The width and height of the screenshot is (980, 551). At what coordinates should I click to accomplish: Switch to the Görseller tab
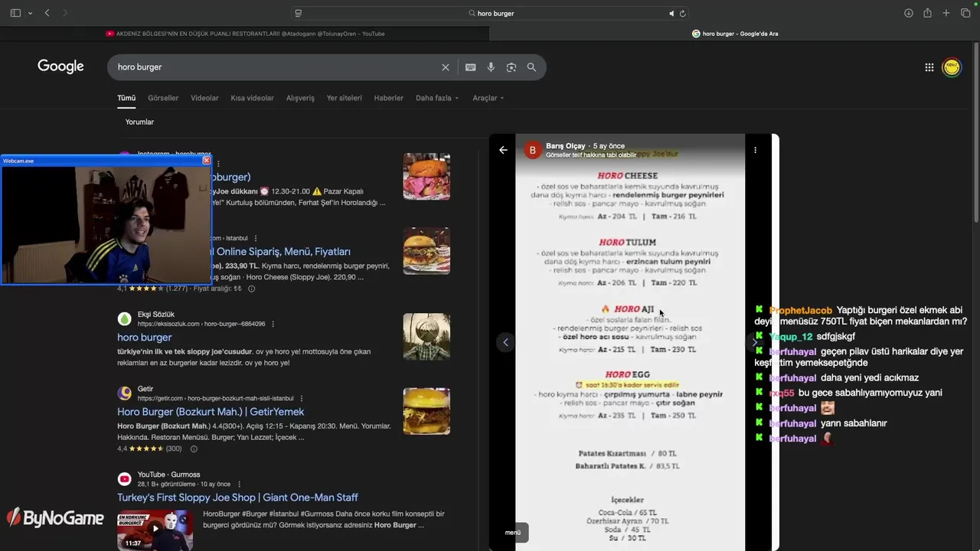coord(163,98)
